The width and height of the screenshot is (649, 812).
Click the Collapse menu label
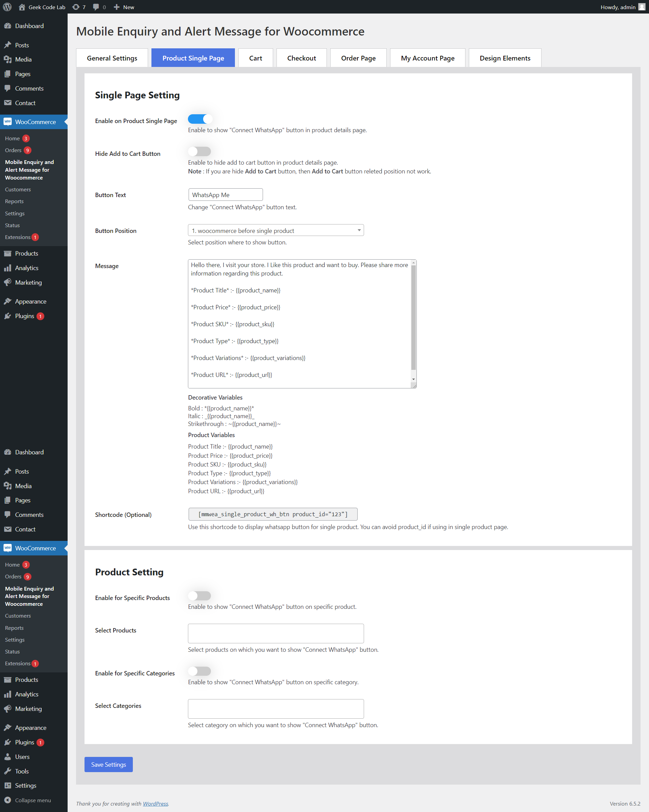(x=33, y=800)
